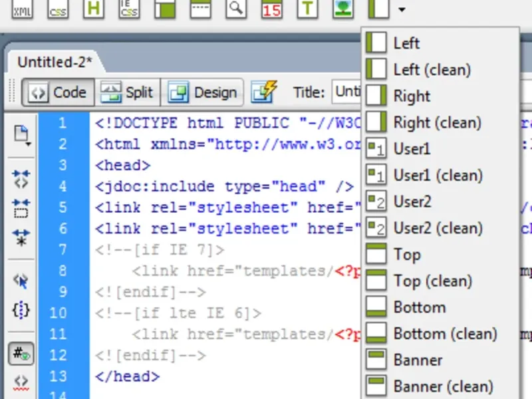Viewport: 532px width, 399px height.
Task: Click the [if lte IE 6] comment line
Action: [178, 313]
